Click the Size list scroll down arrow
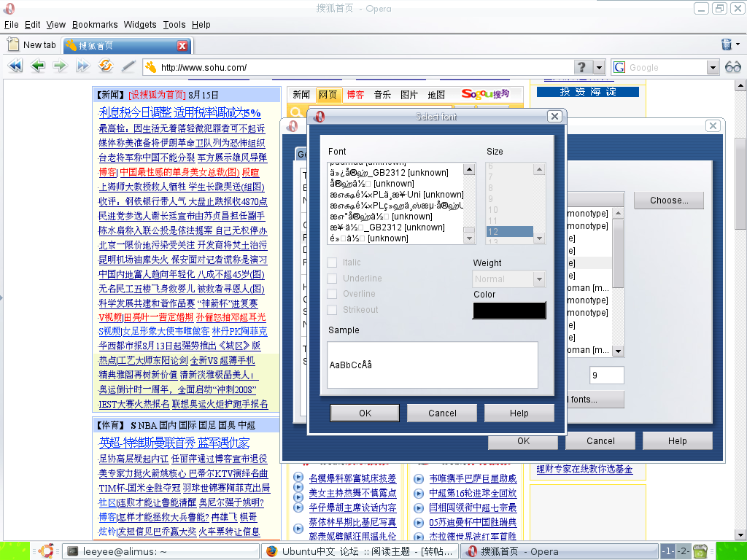 tap(539, 238)
